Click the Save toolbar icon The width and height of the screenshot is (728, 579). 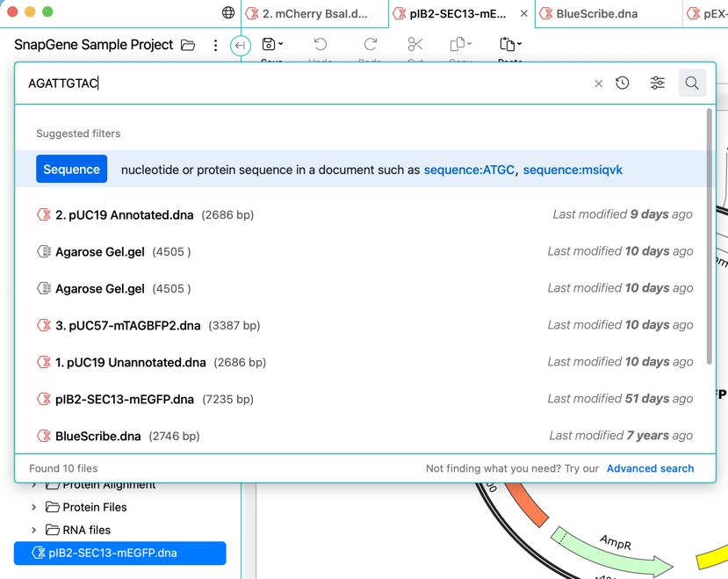(269, 44)
